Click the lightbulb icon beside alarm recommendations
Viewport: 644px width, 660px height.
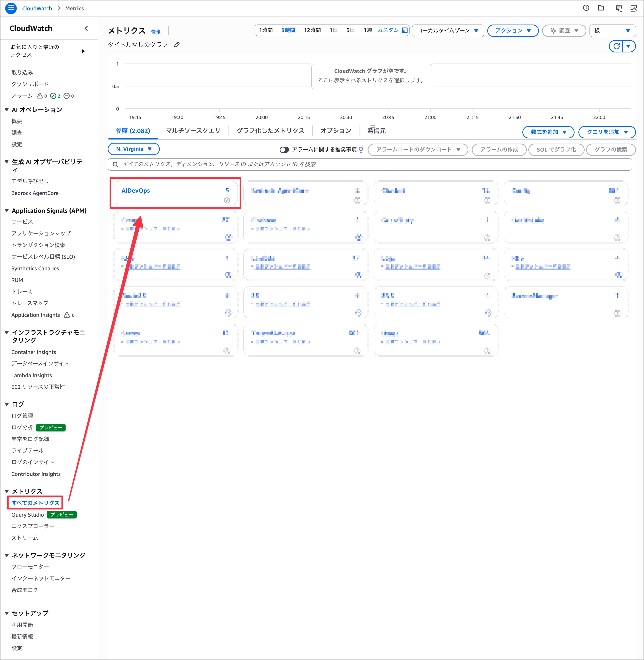361,149
